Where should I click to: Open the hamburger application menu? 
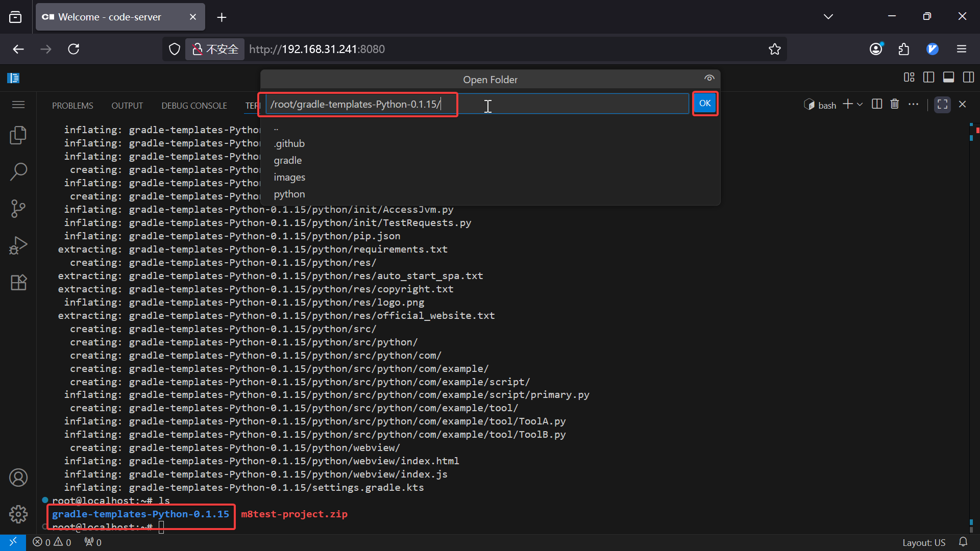(18, 105)
